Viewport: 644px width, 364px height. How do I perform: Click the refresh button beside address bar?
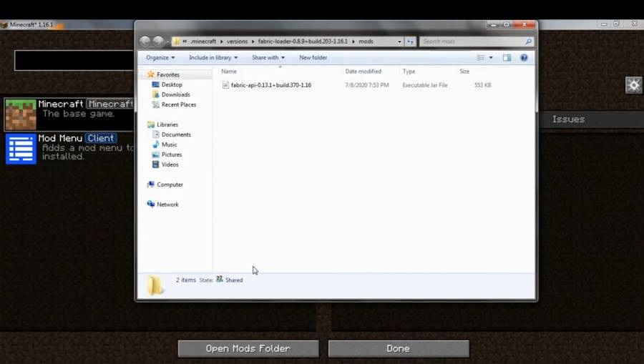pyautogui.click(x=411, y=41)
